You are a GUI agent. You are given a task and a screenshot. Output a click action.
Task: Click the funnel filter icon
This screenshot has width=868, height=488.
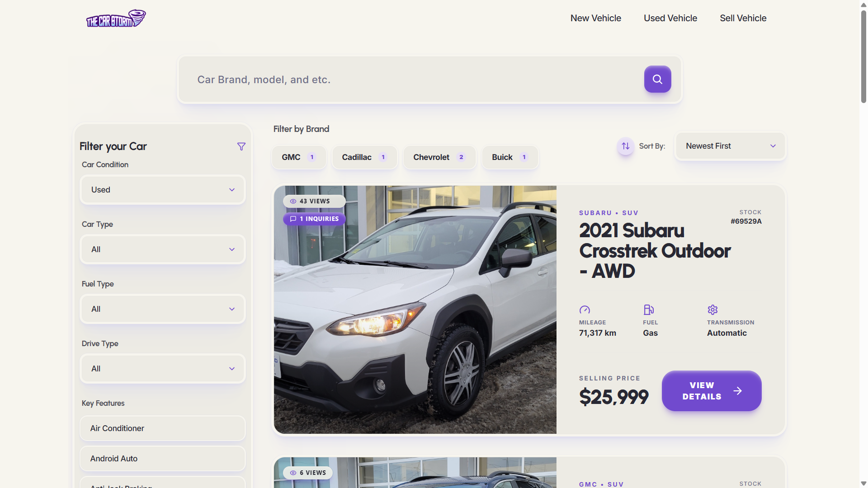(x=241, y=146)
